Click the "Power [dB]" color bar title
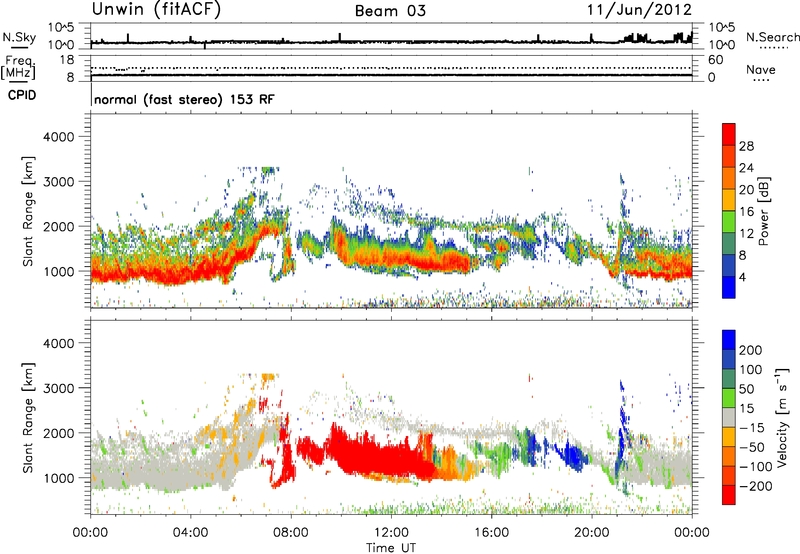The width and height of the screenshot is (800, 554). click(x=763, y=211)
